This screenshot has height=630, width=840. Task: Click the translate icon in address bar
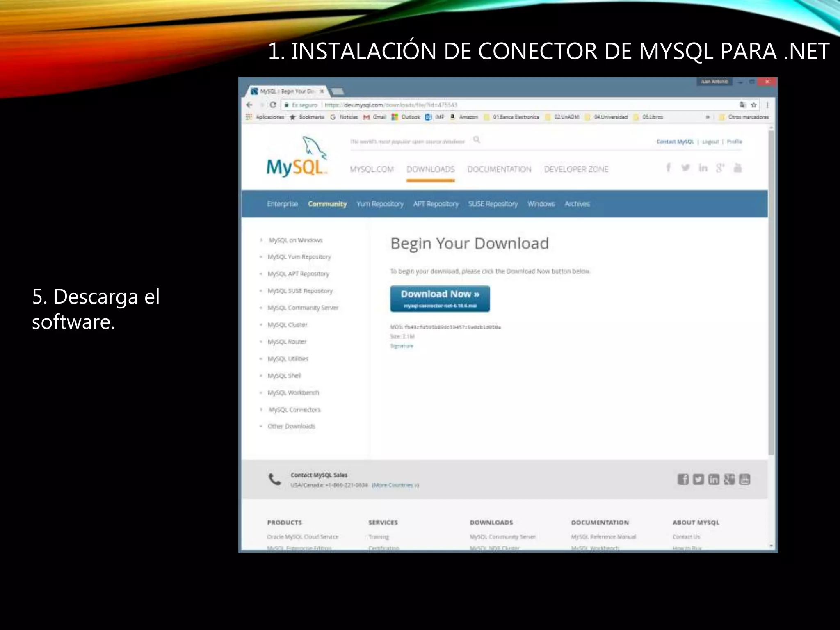(742, 105)
